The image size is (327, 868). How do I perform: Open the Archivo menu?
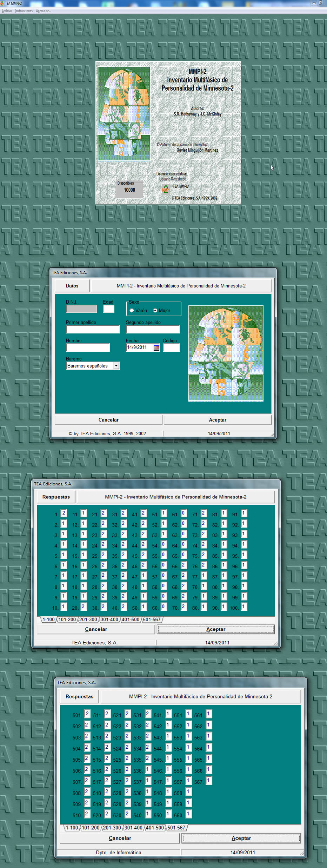pos(7,11)
